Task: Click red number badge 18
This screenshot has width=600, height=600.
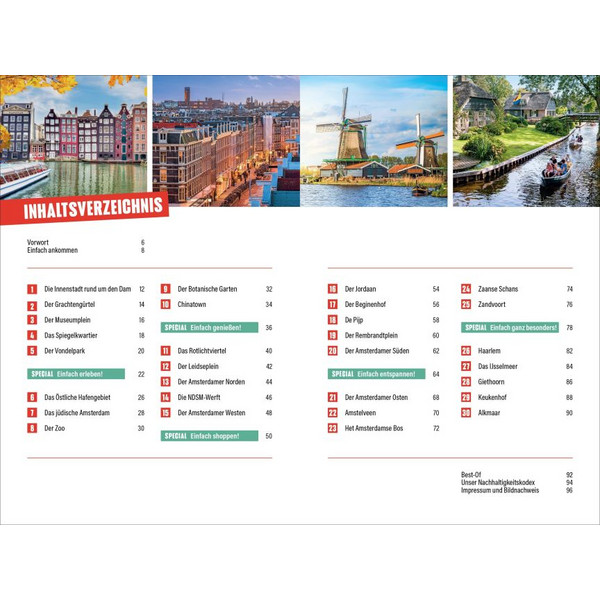Action: click(x=333, y=320)
